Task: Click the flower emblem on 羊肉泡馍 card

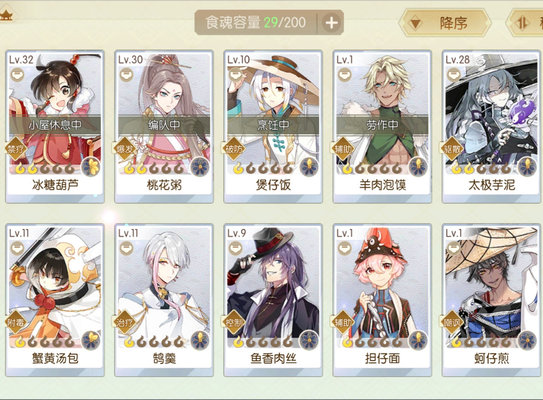Action: point(418,167)
